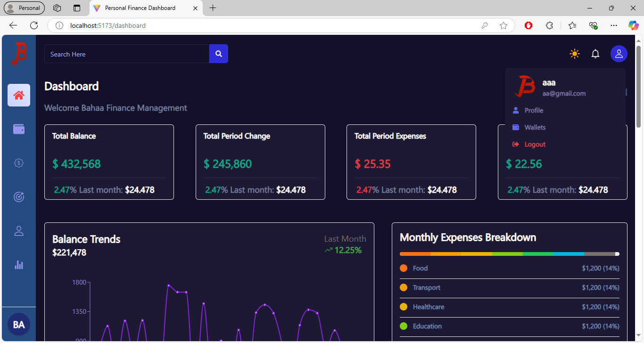Click the Search Here input field
Image resolution: width=644 pixels, height=343 pixels.
click(126, 54)
